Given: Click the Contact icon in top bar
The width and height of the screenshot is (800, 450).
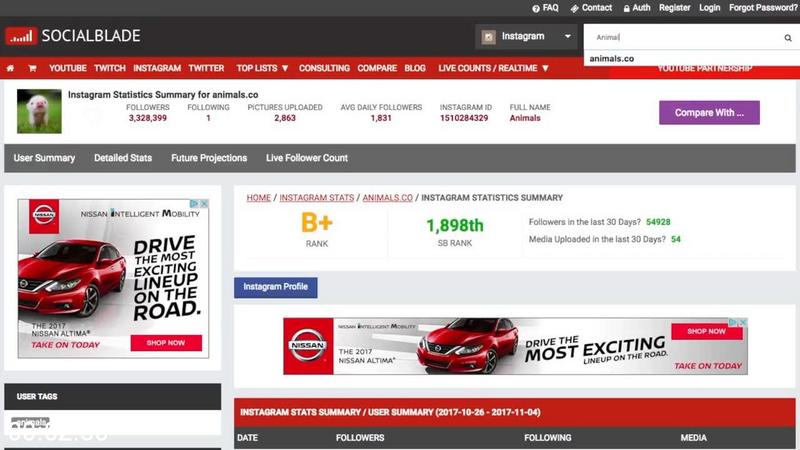Looking at the screenshot, I should pyautogui.click(x=574, y=8).
